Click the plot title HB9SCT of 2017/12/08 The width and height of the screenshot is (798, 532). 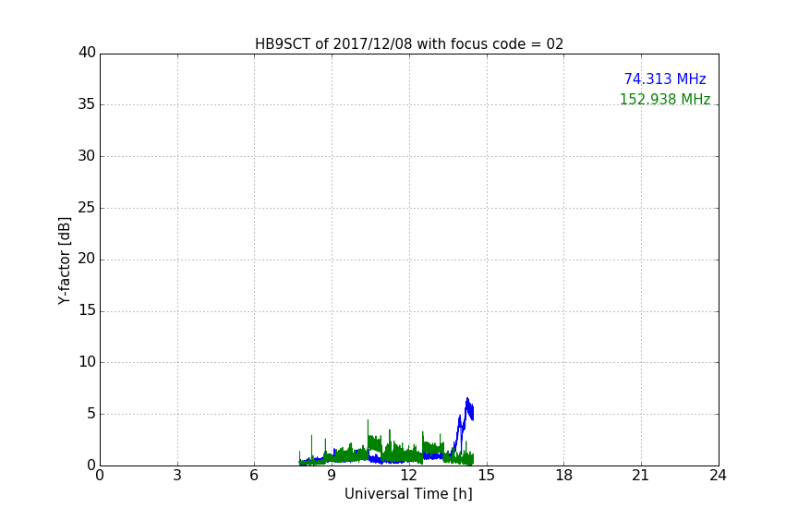pos(409,44)
